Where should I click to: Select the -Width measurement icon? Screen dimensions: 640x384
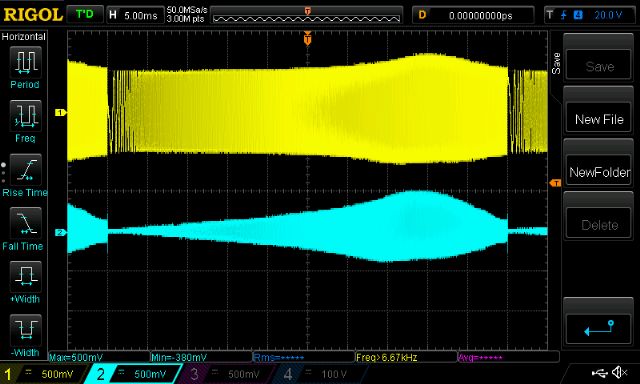pos(25,330)
